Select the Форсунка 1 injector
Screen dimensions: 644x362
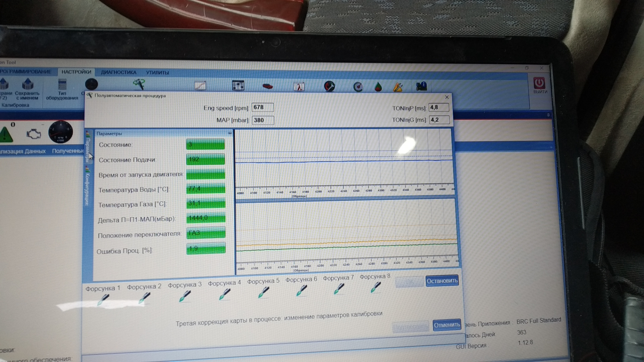coord(103,299)
